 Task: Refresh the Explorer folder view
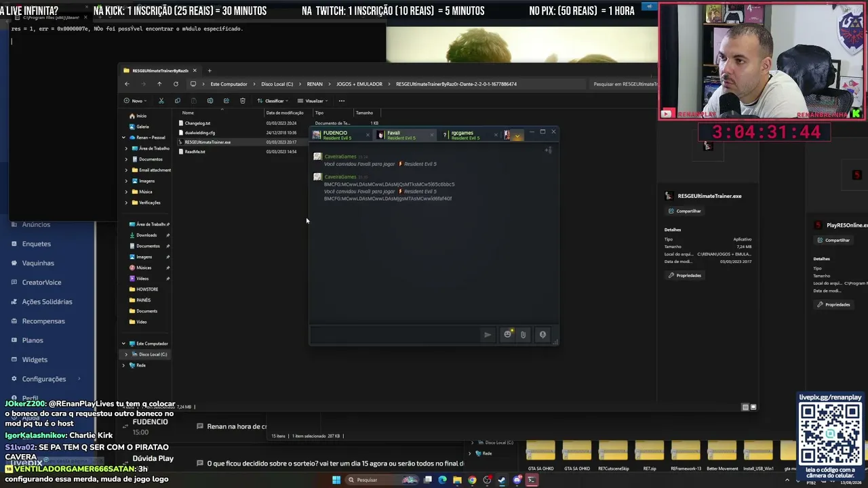click(x=176, y=84)
